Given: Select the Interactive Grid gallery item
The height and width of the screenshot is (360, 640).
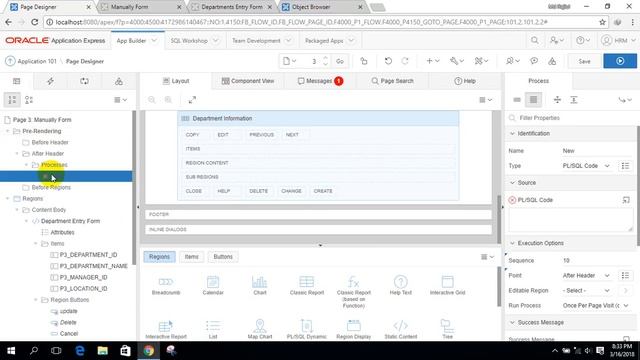Looking at the screenshot, I should click(x=447, y=285).
